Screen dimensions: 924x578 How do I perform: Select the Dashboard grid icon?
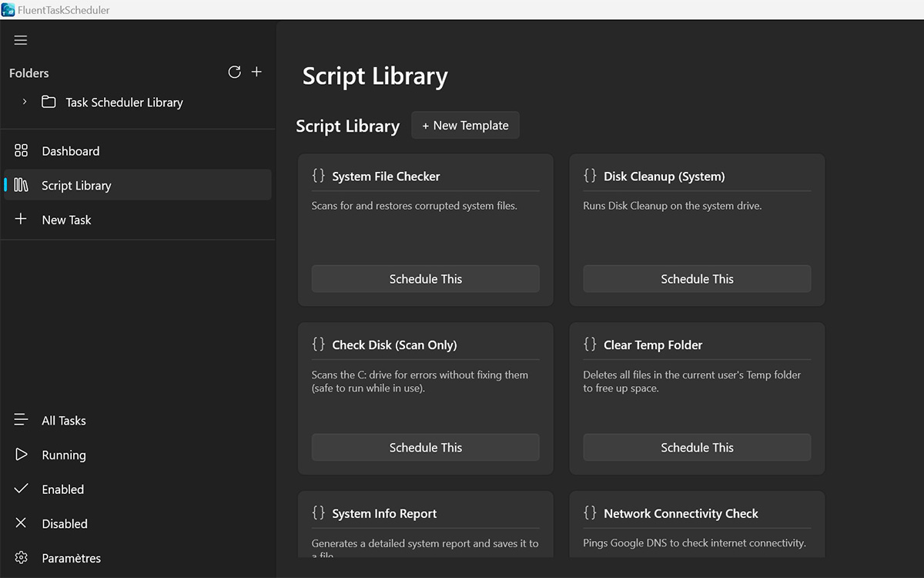point(21,150)
